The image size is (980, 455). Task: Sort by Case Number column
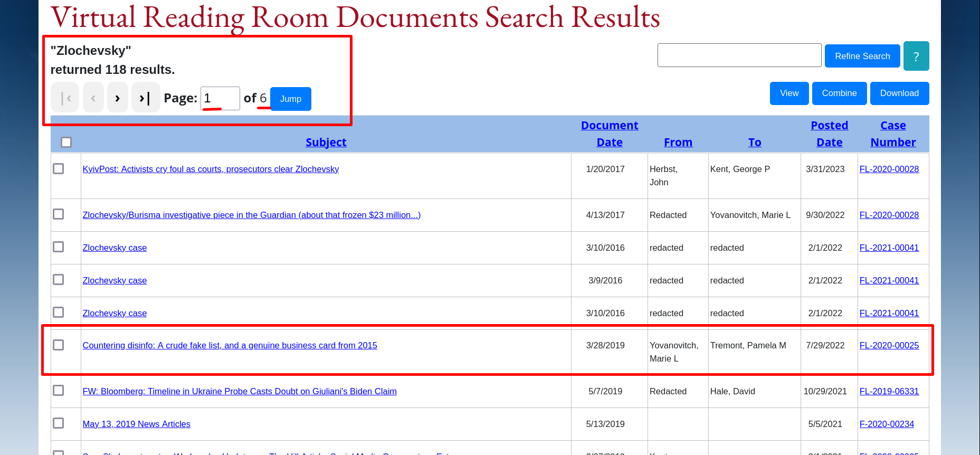(893, 134)
